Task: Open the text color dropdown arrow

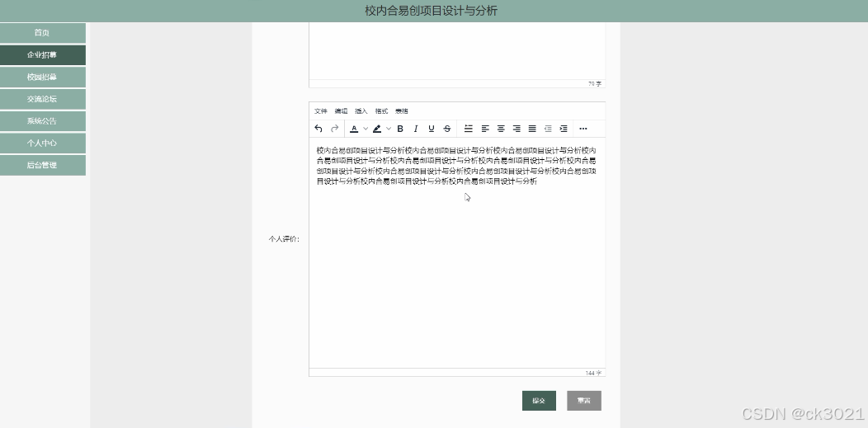Action: (366, 129)
